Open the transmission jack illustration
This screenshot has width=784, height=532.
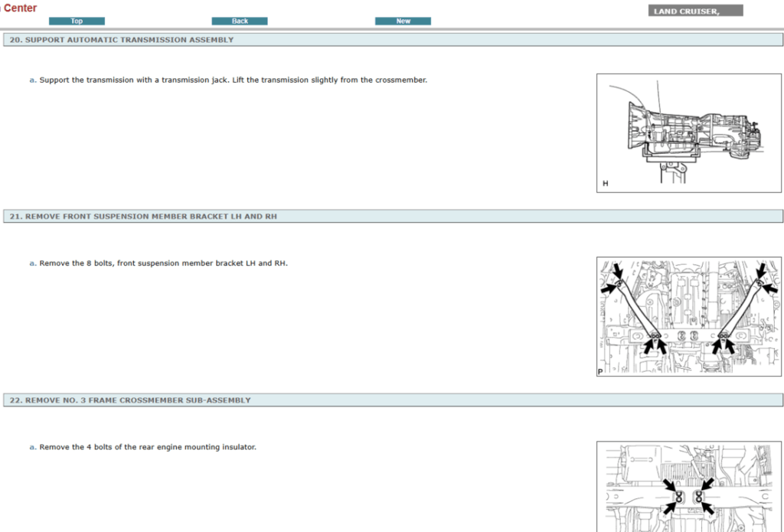tap(689, 132)
